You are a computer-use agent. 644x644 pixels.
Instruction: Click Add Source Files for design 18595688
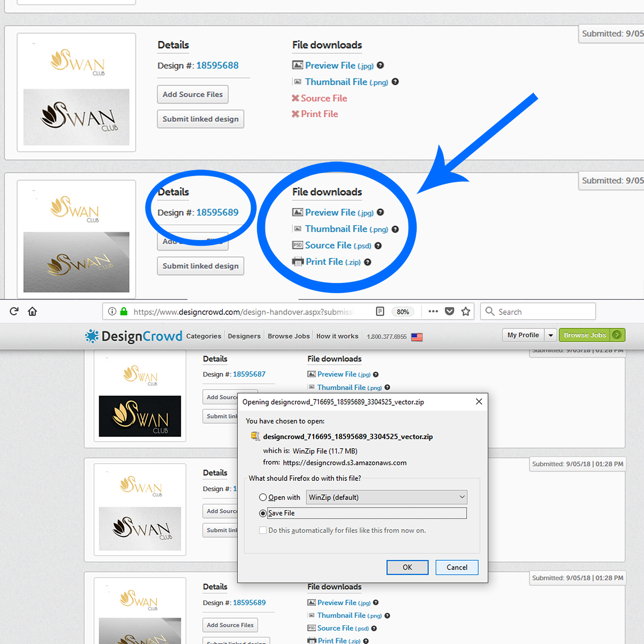pos(192,94)
